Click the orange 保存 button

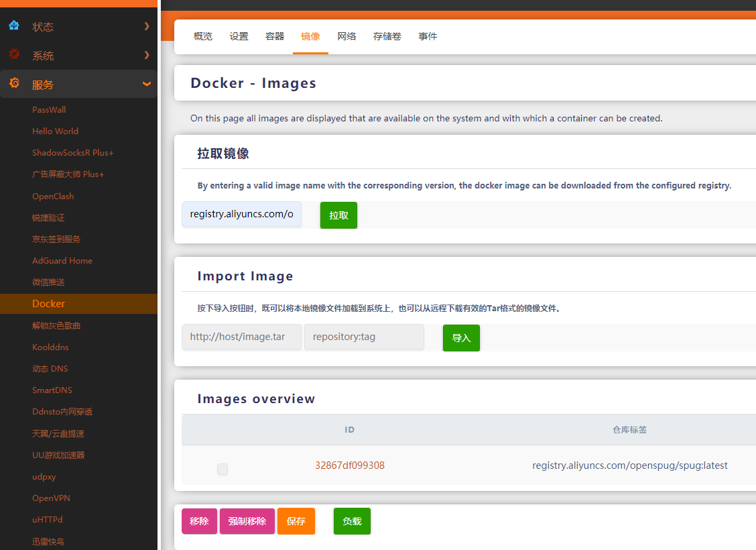(296, 521)
